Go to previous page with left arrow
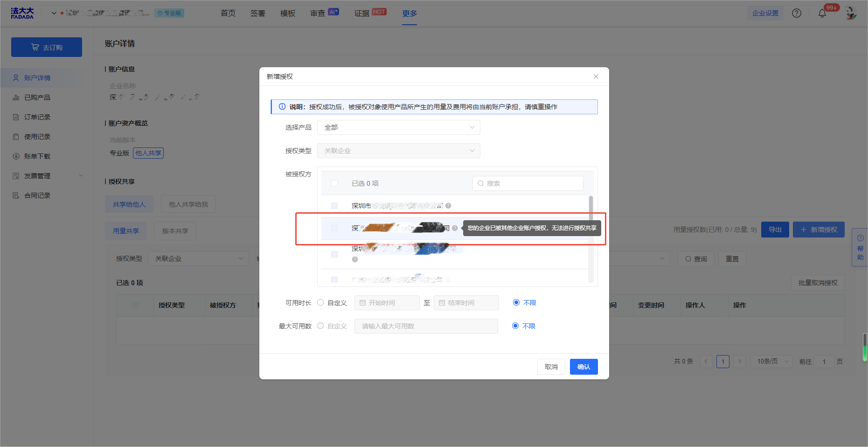 [706, 362]
